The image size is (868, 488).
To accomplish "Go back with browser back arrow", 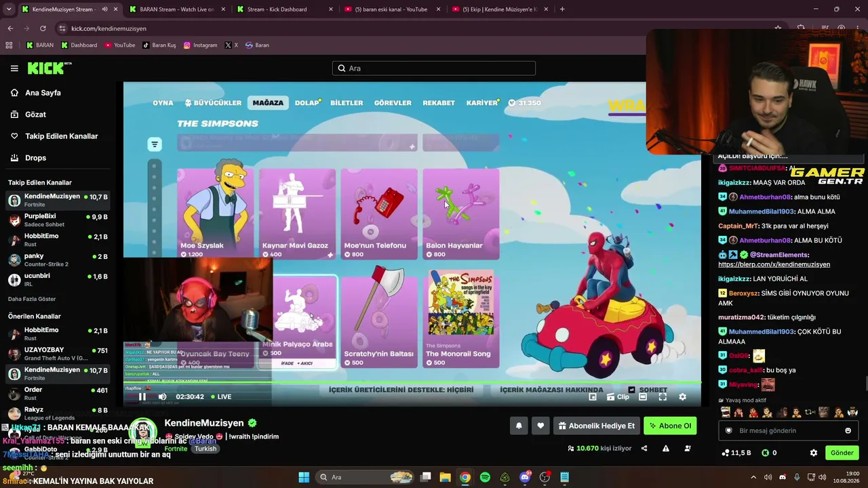I will point(10,28).
